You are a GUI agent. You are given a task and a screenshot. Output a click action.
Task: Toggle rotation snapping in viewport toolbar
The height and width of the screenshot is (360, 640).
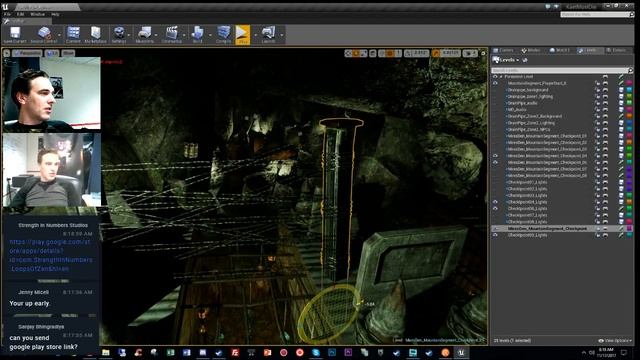408,53
